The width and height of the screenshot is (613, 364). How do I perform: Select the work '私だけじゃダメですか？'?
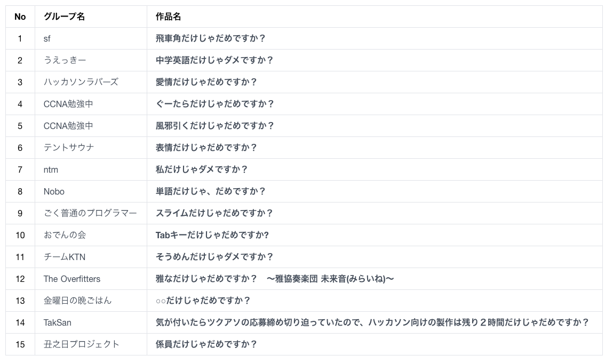[202, 169]
